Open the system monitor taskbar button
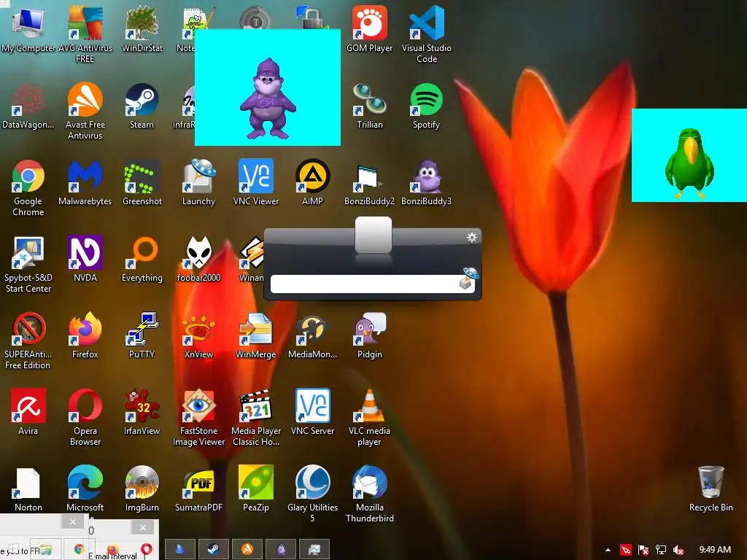 pos(314,549)
